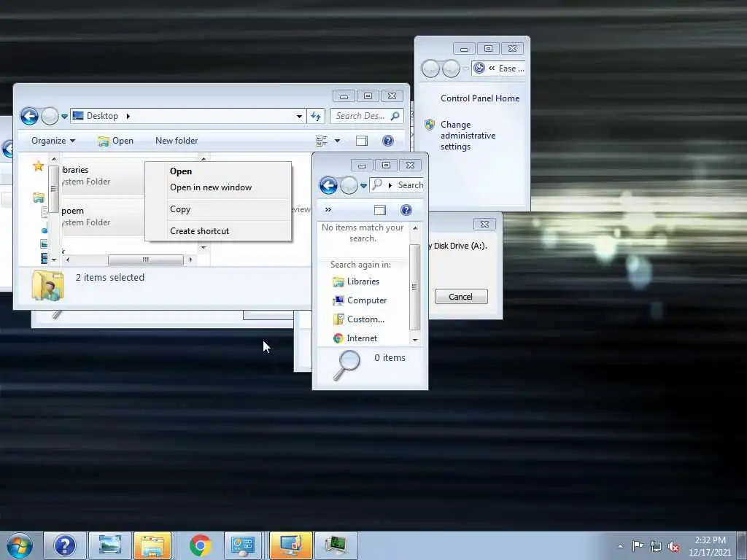The height and width of the screenshot is (560, 747).
Task: Toggle the preview pane in Search window
Action: click(379, 210)
